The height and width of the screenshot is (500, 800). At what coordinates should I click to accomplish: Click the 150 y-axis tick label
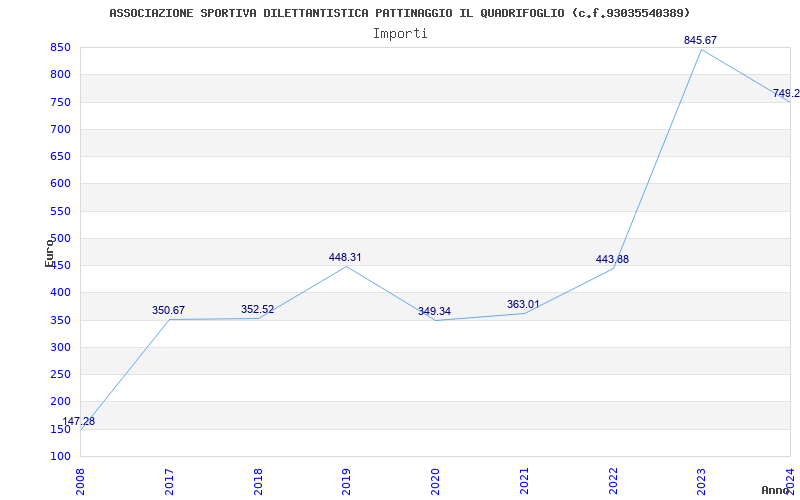pos(60,430)
